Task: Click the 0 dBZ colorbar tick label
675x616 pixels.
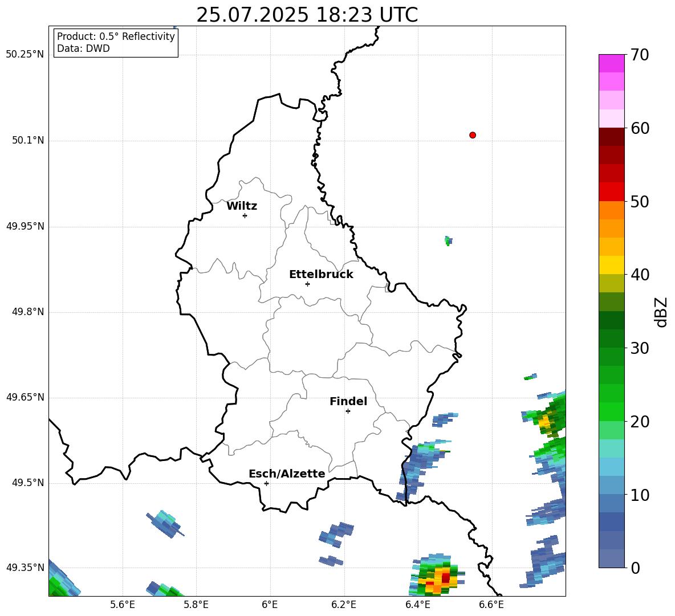Action: [x=635, y=568]
